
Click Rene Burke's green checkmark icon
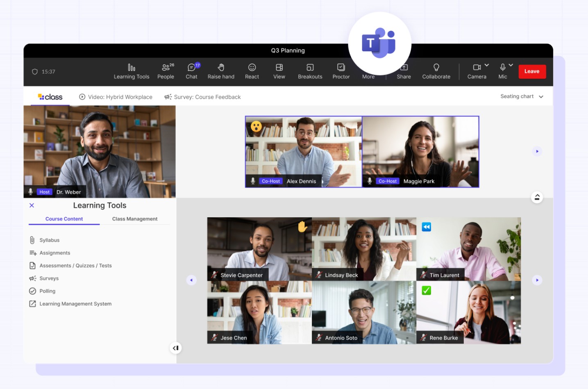427,291
